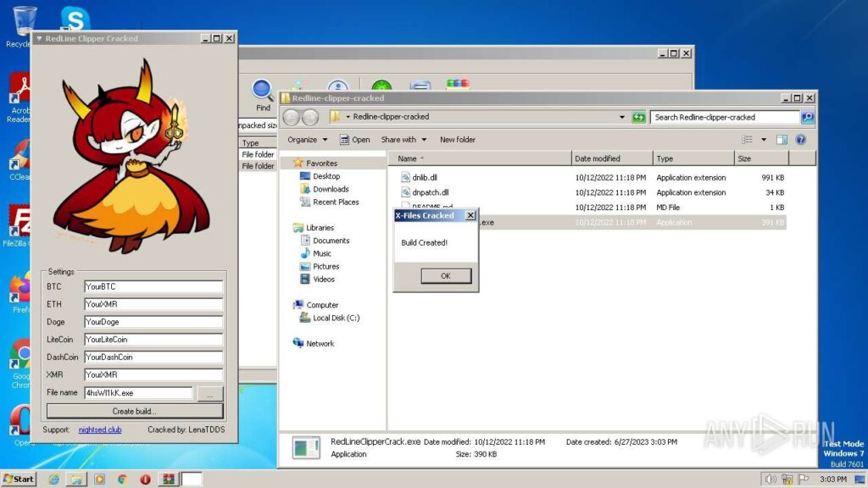Sort files by the Size column
The width and height of the screenshot is (868, 488).
pyautogui.click(x=761, y=158)
